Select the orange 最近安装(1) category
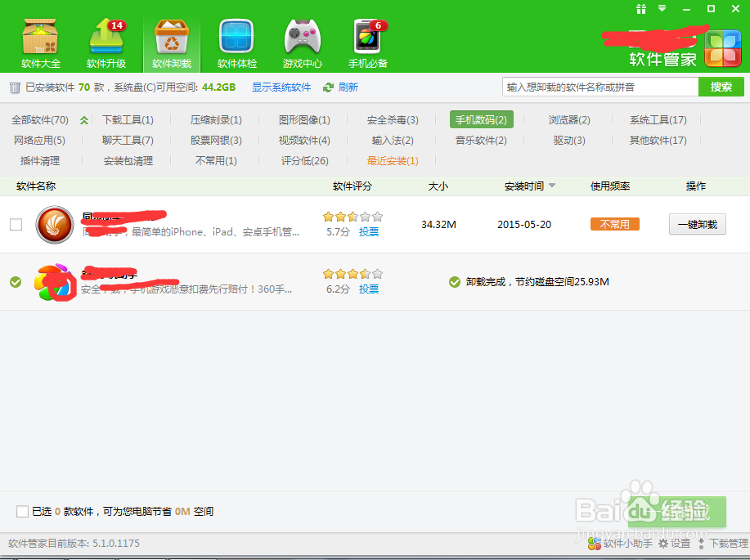750x560 pixels. click(x=393, y=161)
